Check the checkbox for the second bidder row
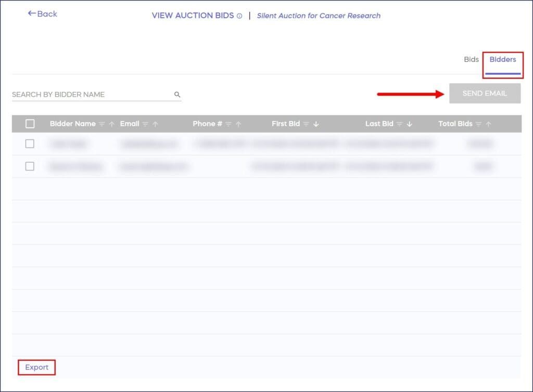 pyautogui.click(x=30, y=166)
